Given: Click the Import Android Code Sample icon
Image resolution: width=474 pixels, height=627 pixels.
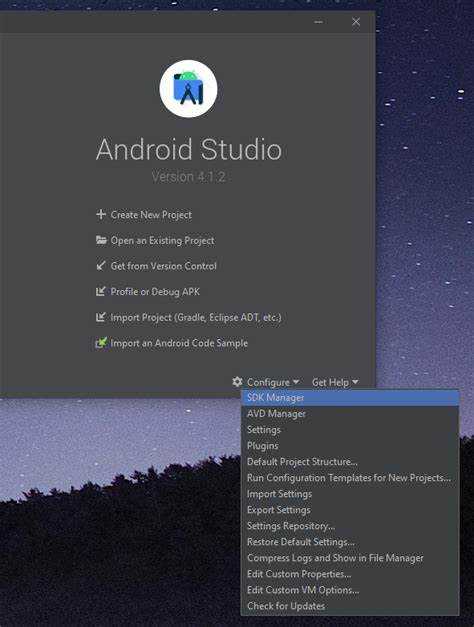Looking at the screenshot, I should (x=101, y=343).
